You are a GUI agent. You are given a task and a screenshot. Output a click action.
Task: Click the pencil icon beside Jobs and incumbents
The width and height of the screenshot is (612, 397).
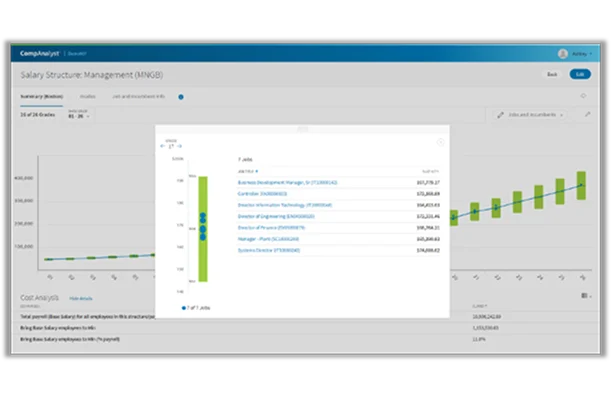(500, 115)
